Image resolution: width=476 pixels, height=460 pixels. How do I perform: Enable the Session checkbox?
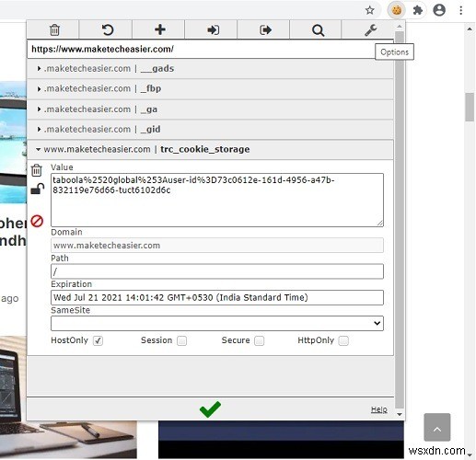click(x=181, y=340)
